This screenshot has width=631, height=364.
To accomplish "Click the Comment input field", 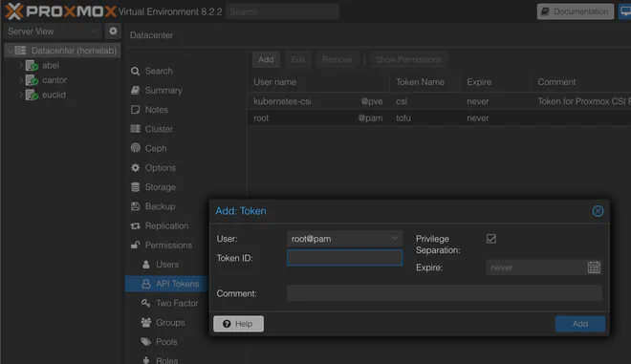I will (445, 293).
